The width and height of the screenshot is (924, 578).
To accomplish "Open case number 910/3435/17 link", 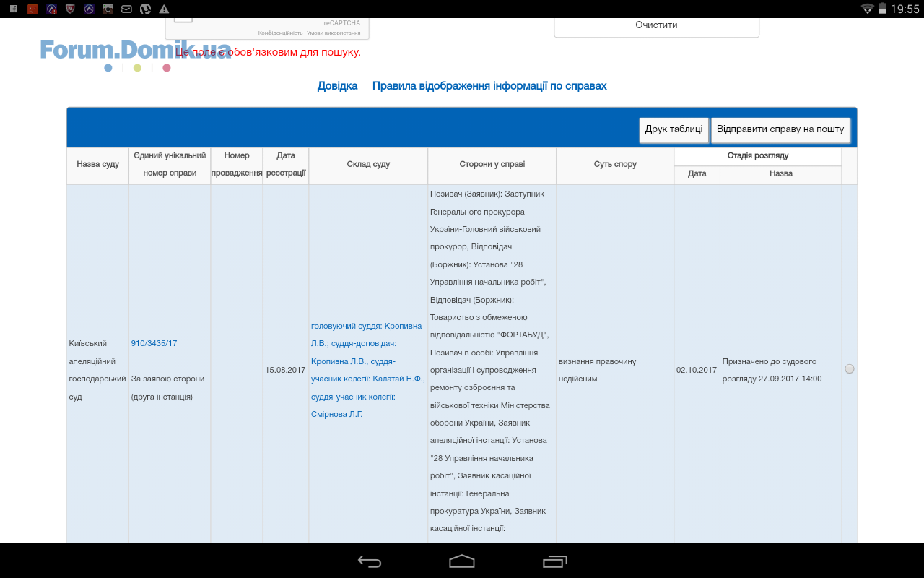I will click(x=154, y=343).
